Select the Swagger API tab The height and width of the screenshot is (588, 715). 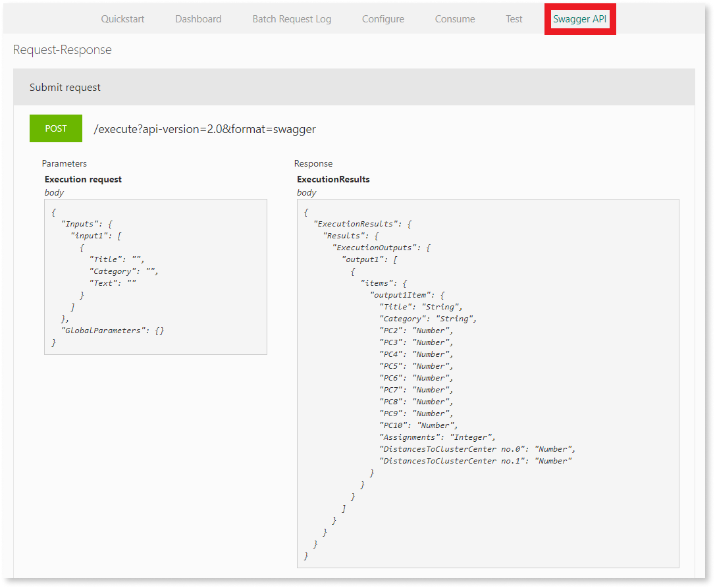coord(579,18)
